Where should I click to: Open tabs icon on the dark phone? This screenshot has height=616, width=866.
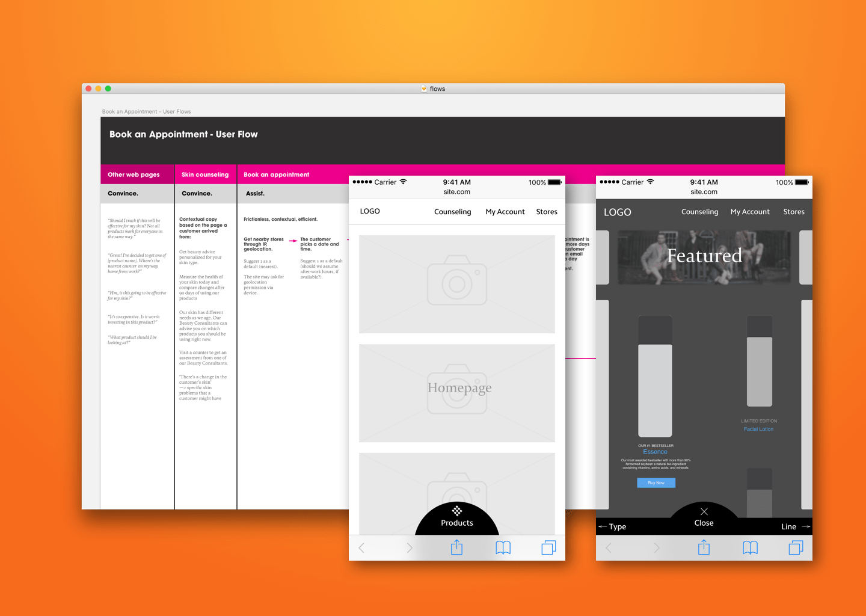[x=796, y=547]
